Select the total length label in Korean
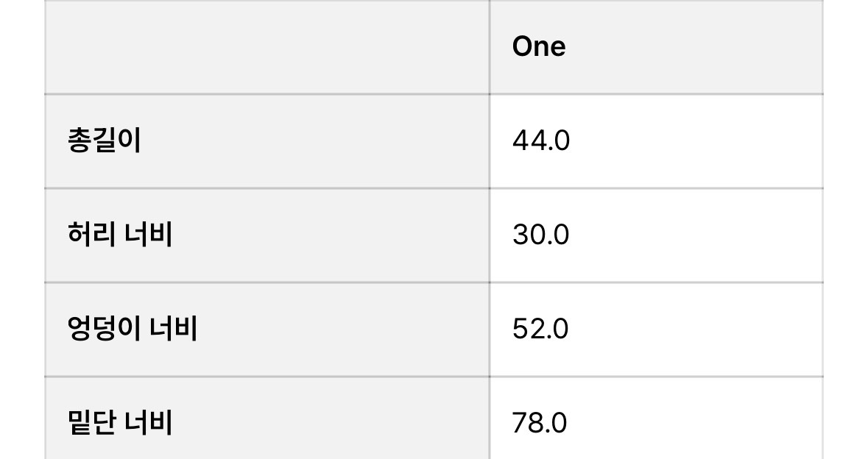868x459 pixels. point(104,140)
